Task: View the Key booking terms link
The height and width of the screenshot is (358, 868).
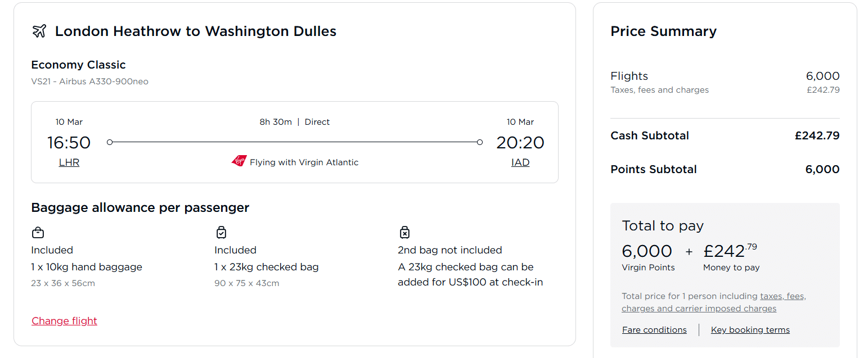Action: (750, 330)
